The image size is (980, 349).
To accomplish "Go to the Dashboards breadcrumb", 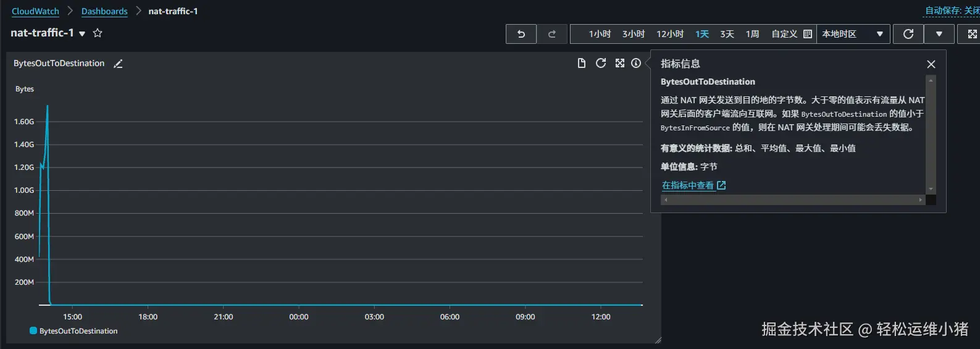I will (104, 11).
